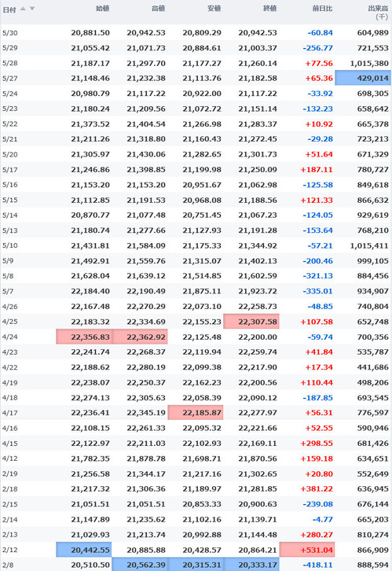
Task: Click volume 768,210
Action: pyautogui.click(x=372, y=230)
